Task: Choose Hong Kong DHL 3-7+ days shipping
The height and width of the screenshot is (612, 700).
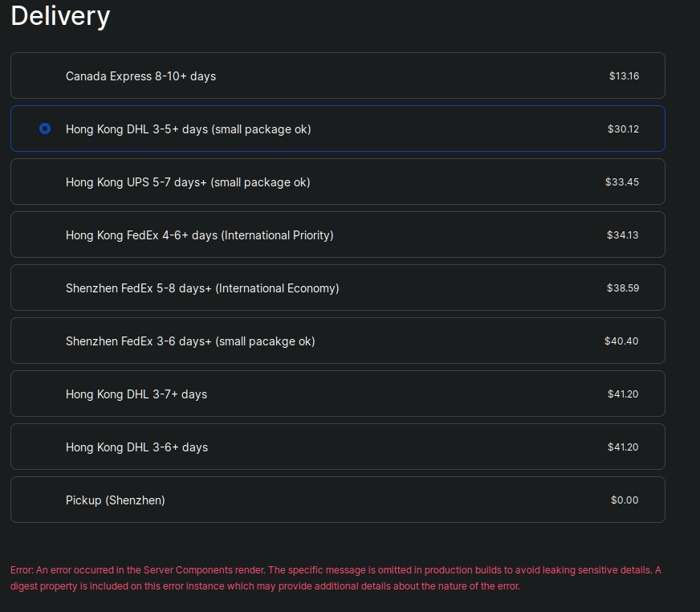Action: point(337,394)
